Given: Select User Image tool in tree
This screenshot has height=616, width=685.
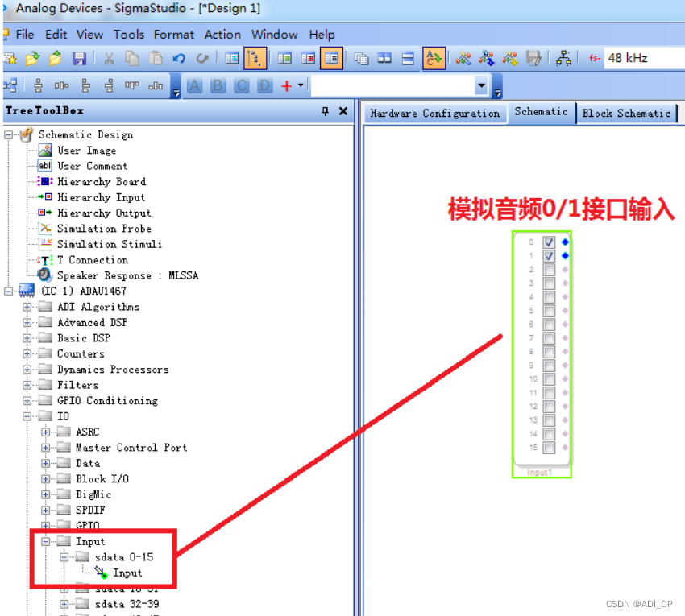Looking at the screenshot, I should [x=87, y=151].
